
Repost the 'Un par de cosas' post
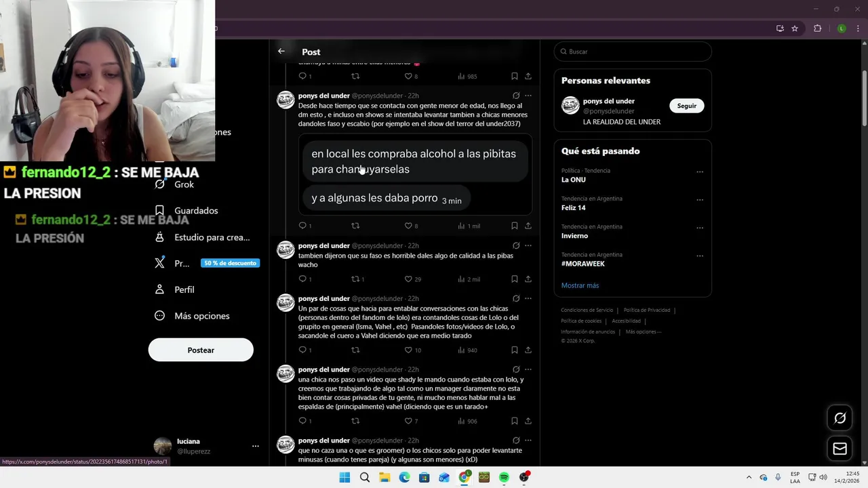pos(355,350)
